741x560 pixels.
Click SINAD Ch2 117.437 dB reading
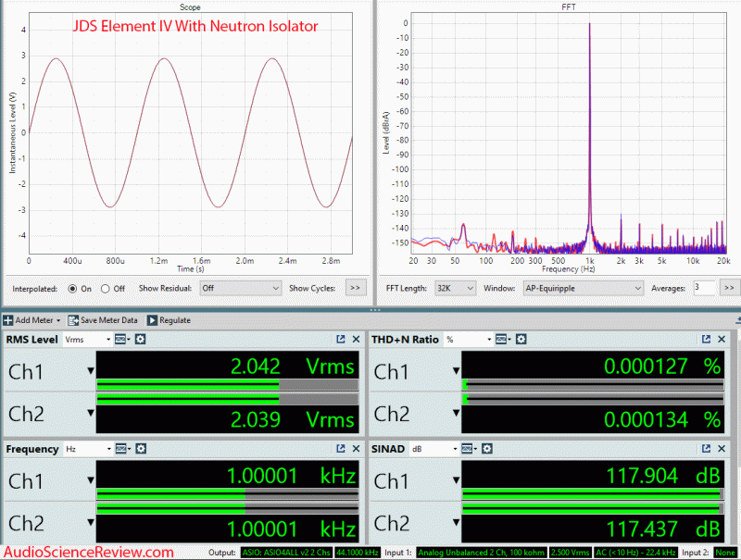[x=663, y=529]
